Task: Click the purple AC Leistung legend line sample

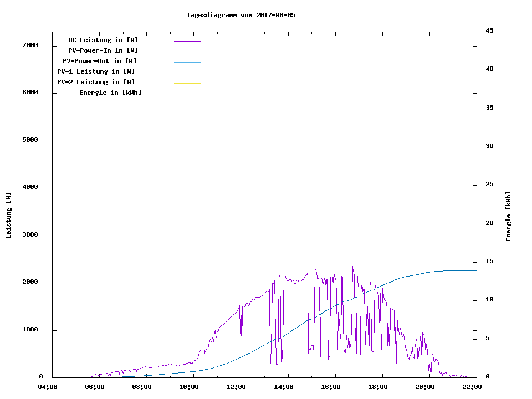Action: click(187, 41)
